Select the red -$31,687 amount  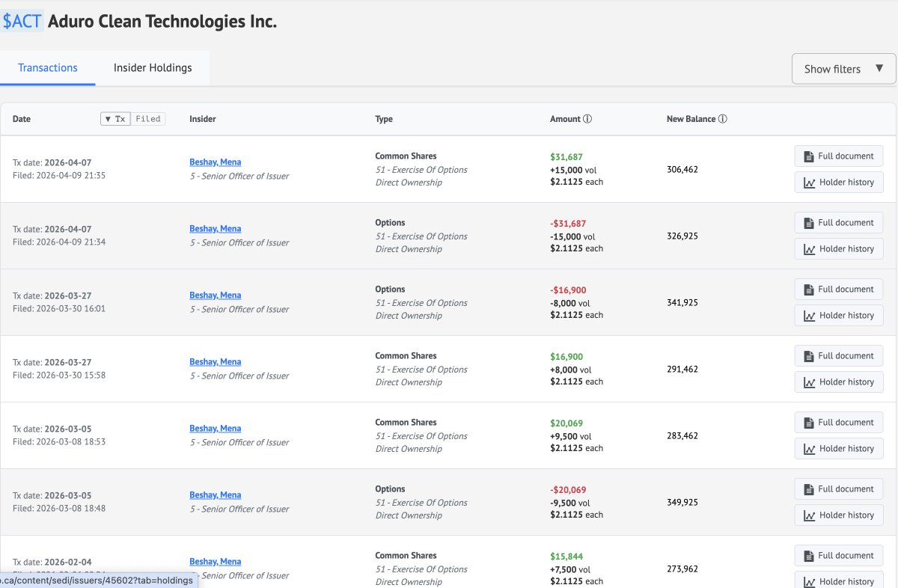568,224
